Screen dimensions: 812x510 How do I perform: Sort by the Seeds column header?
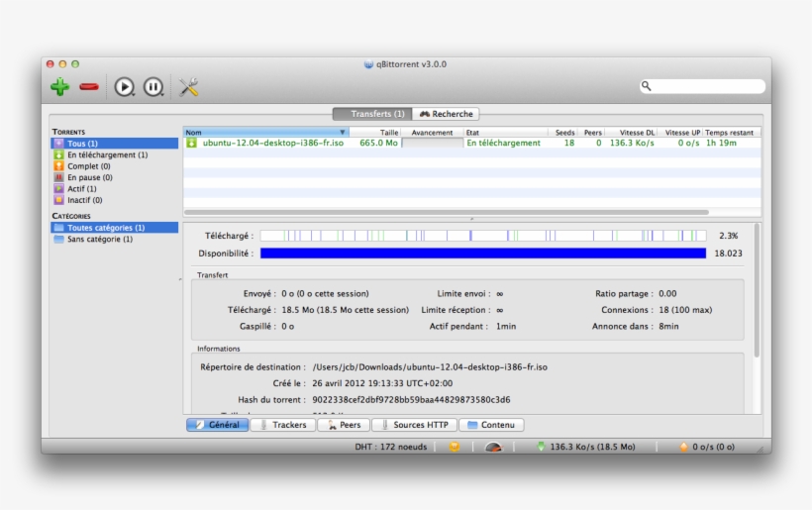click(x=562, y=133)
